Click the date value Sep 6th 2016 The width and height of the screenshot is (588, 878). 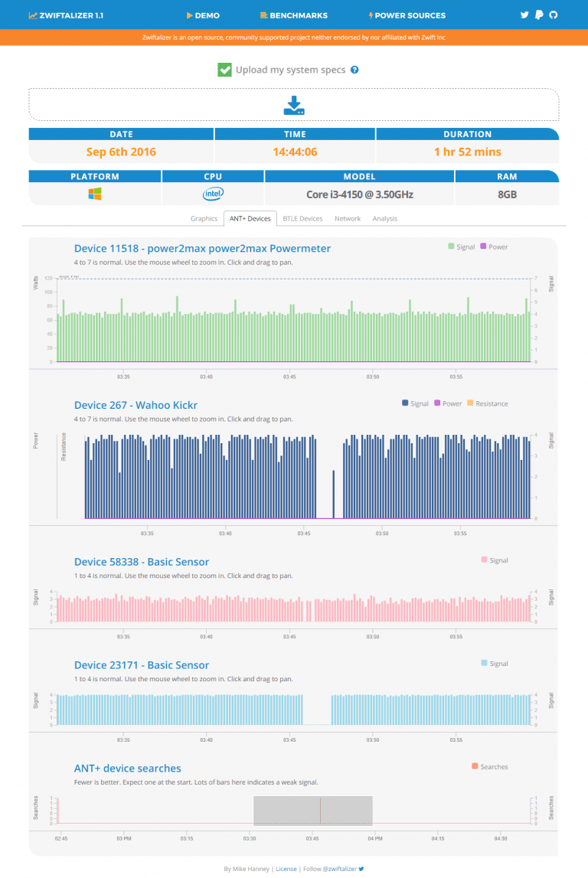tap(121, 152)
